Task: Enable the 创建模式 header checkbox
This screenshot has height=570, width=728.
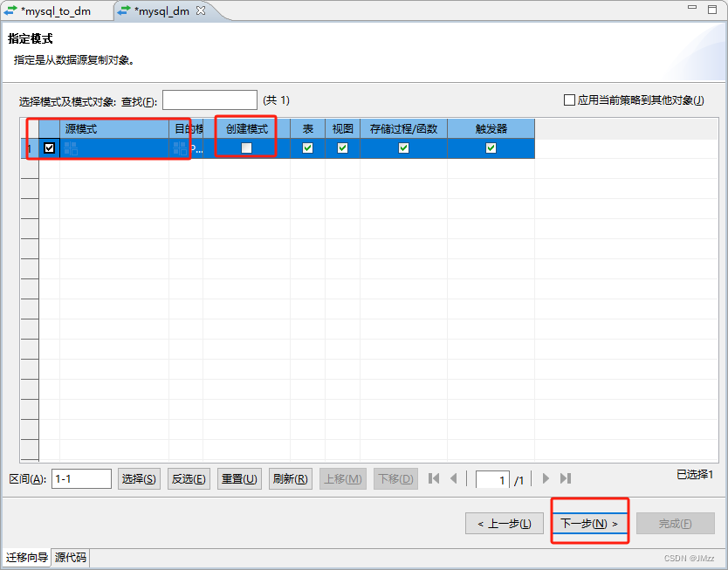Action: click(245, 148)
